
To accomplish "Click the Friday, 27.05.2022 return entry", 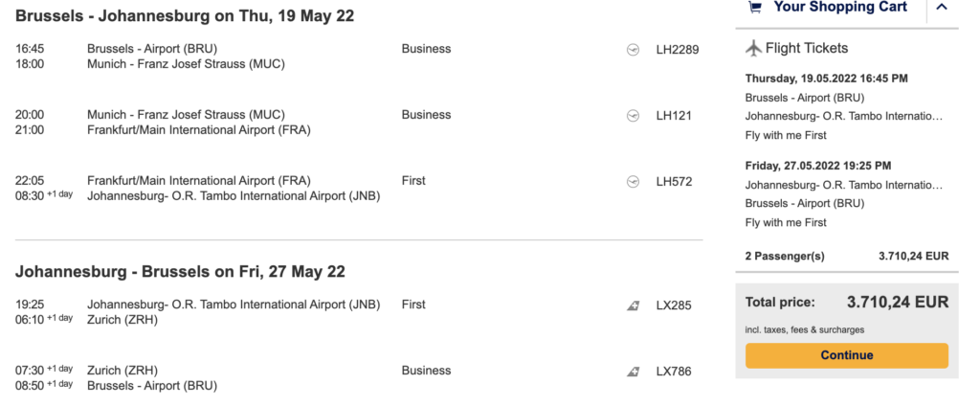I will [817, 166].
